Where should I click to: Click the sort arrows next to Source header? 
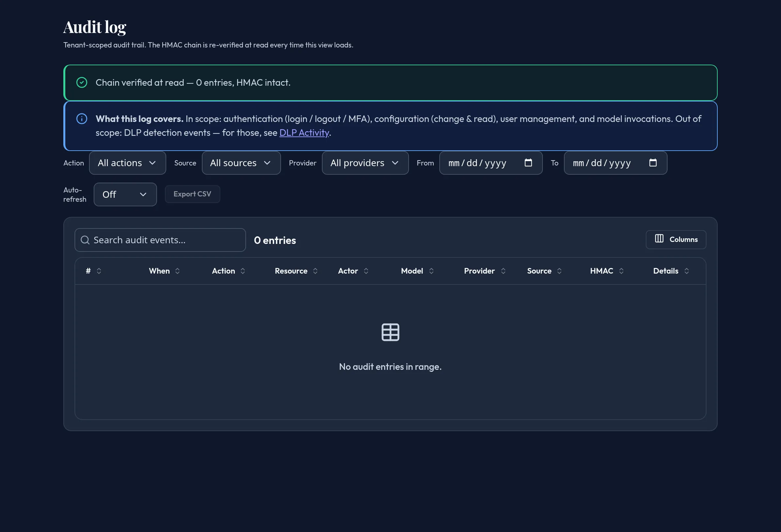click(x=559, y=271)
